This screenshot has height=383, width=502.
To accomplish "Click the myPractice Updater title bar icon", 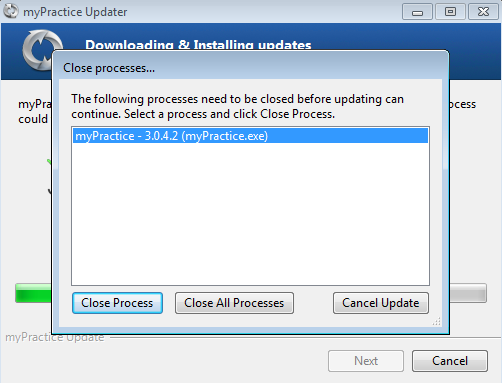I will (11, 11).
